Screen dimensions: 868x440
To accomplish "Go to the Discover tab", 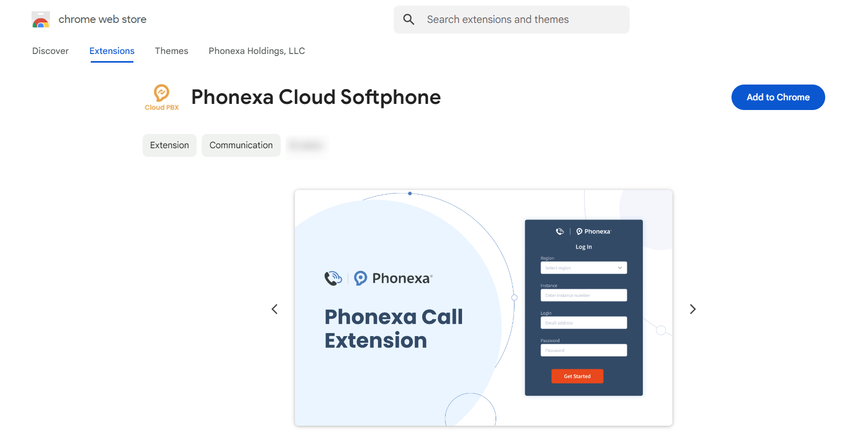I will pos(50,51).
